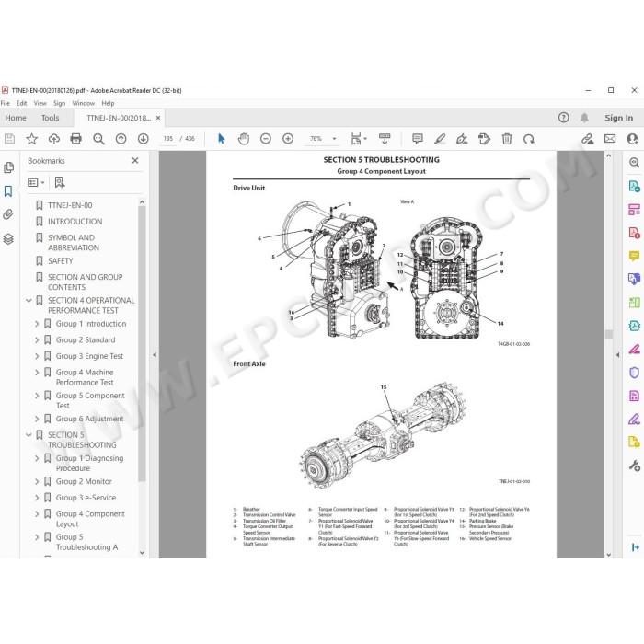Collapse SECTION 4 OPERATIONAL PERFORMANCE TEST

tap(29, 301)
